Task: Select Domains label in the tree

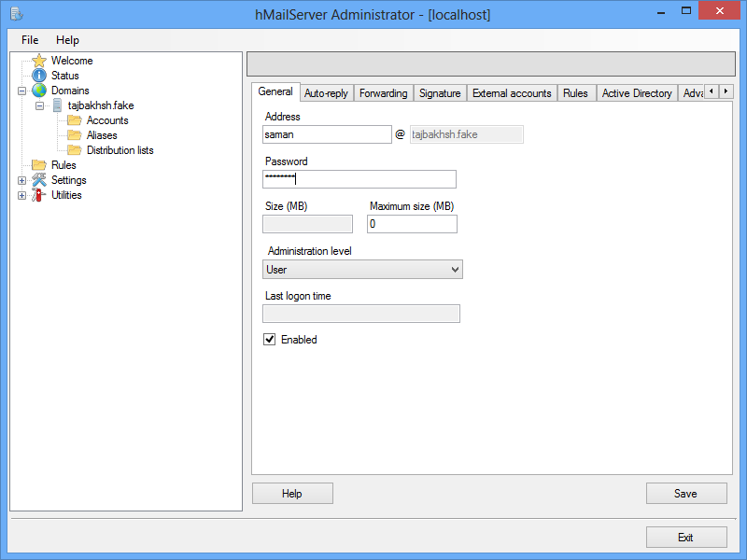Action: 70,91
